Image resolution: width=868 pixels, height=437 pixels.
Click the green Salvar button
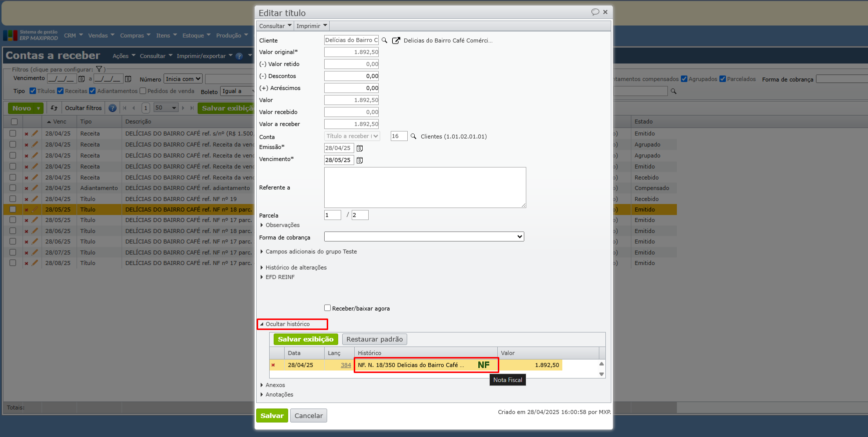point(272,415)
